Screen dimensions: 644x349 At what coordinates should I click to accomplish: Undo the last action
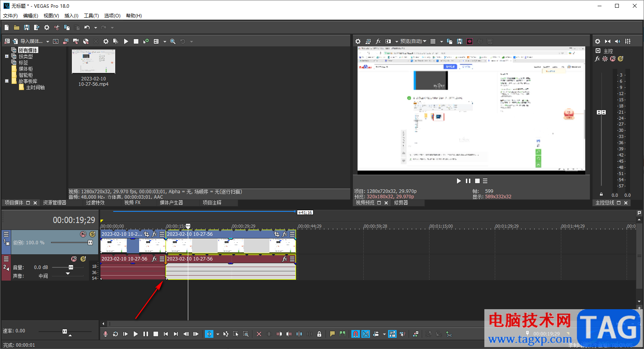[87, 27]
